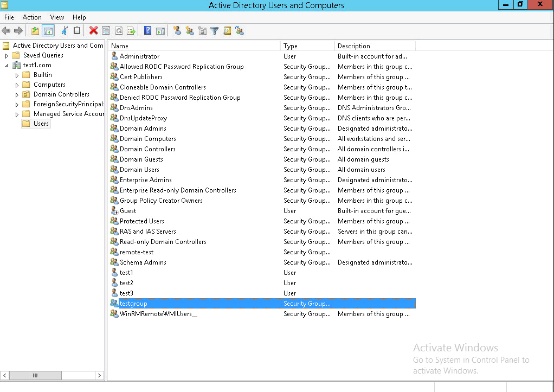554x392 pixels.
Task: Click the red Delete icon in toolbar
Action: click(x=93, y=31)
